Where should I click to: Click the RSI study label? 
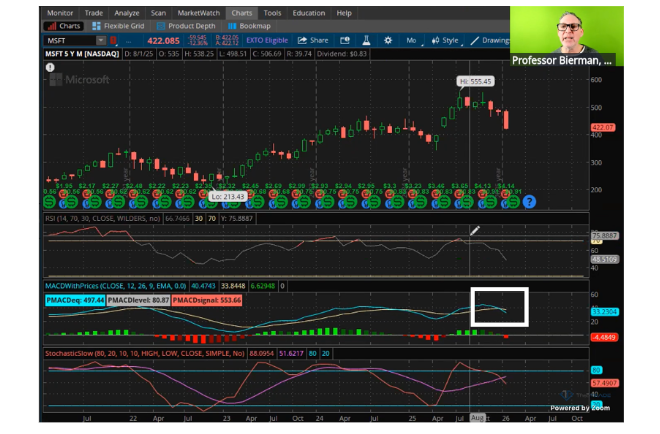[x=103, y=218]
